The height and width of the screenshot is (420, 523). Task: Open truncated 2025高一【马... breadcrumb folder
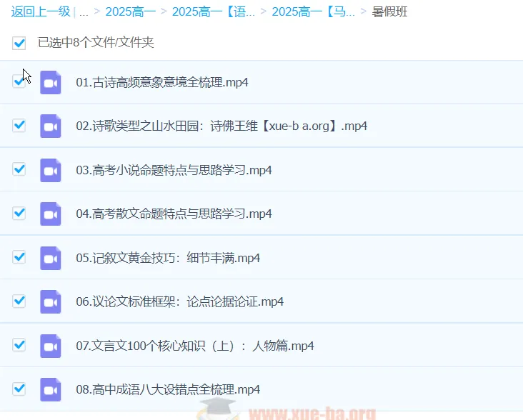click(x=313, y=12)
